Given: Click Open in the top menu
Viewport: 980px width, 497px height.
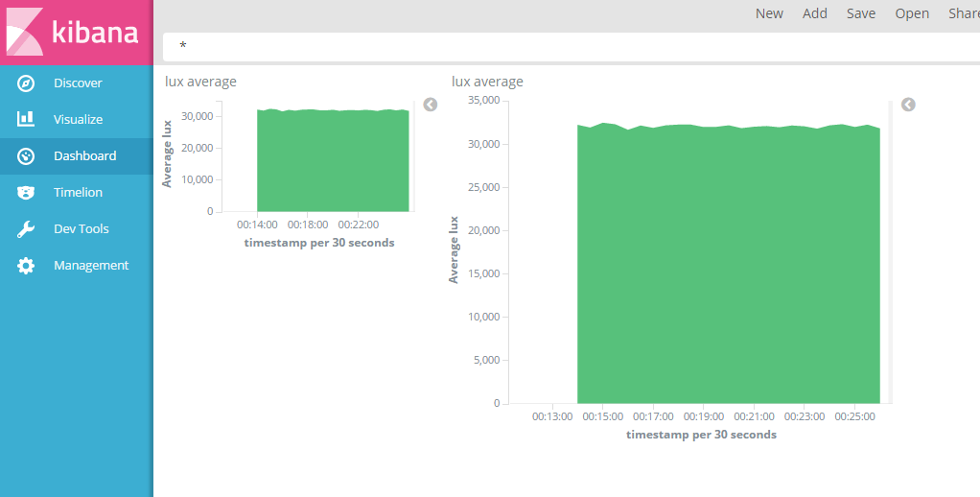Looking at the screenshot, I should coord(912,13).
